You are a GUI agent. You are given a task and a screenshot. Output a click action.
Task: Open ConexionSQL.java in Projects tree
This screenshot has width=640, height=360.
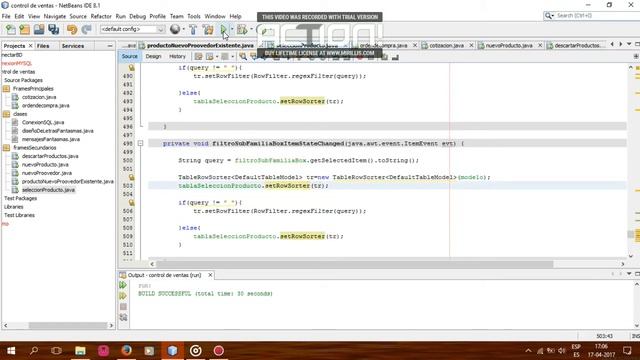(x=42, y=122)
